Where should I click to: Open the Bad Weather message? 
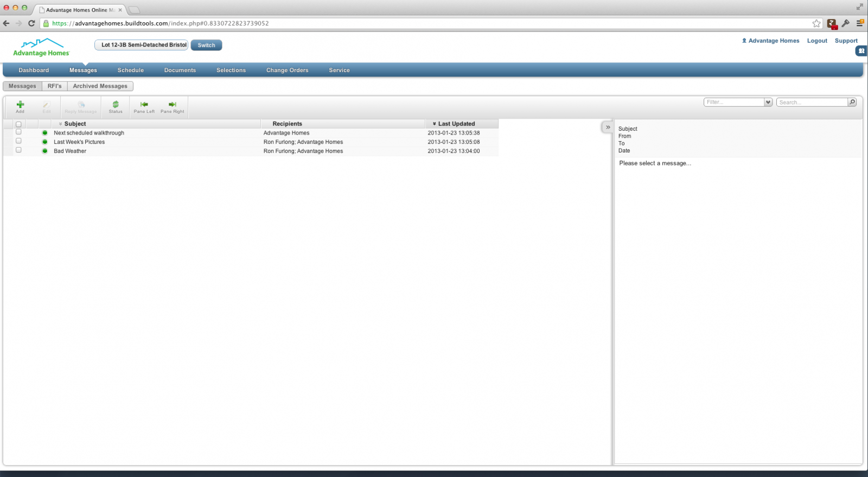point(70,151)
